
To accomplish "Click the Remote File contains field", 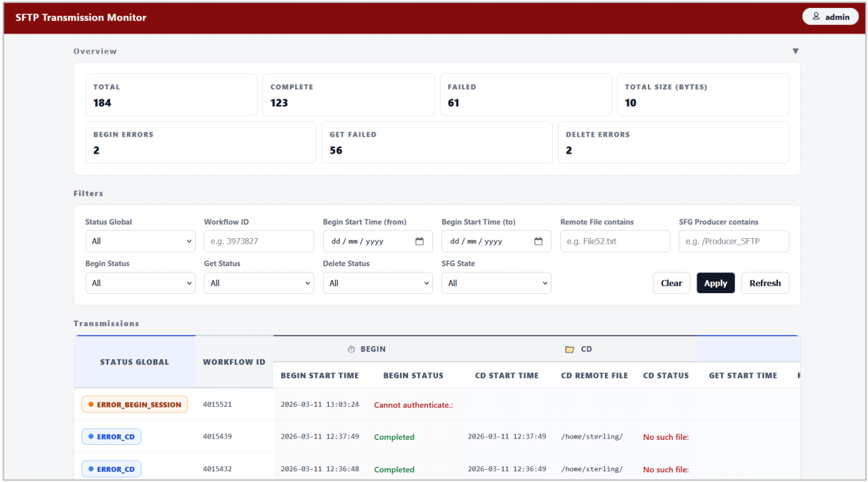I will click(615, 241).
